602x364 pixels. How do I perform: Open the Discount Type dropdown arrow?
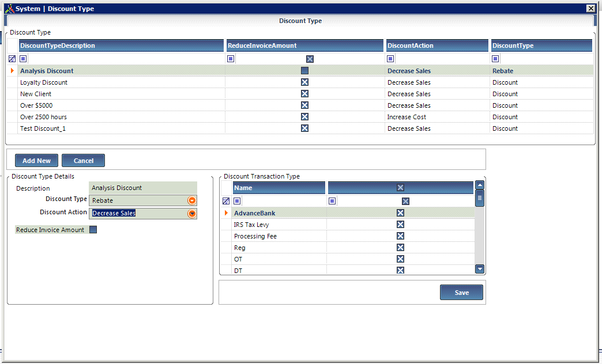(x=191, y=200)
